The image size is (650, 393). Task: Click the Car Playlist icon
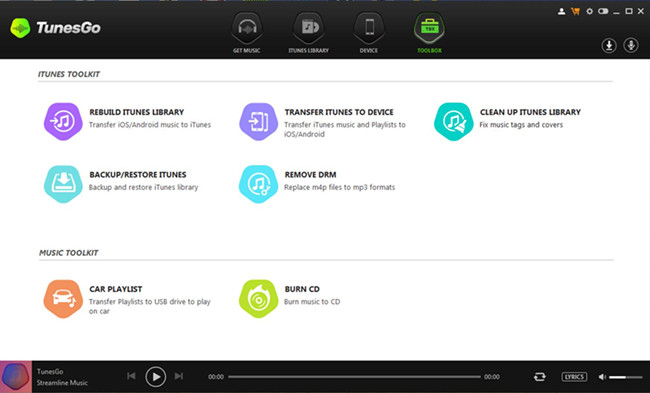point(63,299)
